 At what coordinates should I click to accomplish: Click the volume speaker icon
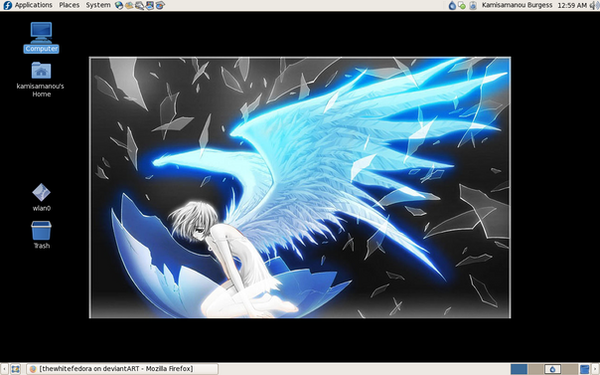pyautogui.click(x=593, y=5)
